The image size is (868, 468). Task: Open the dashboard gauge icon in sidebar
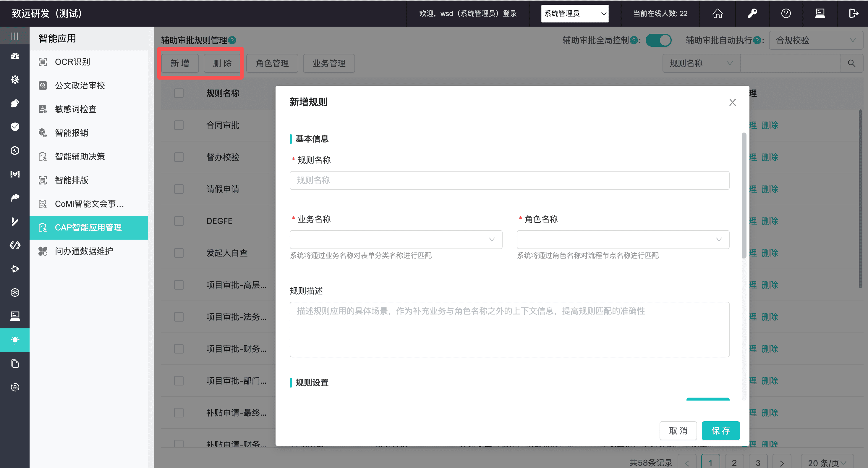click(15, 56)
